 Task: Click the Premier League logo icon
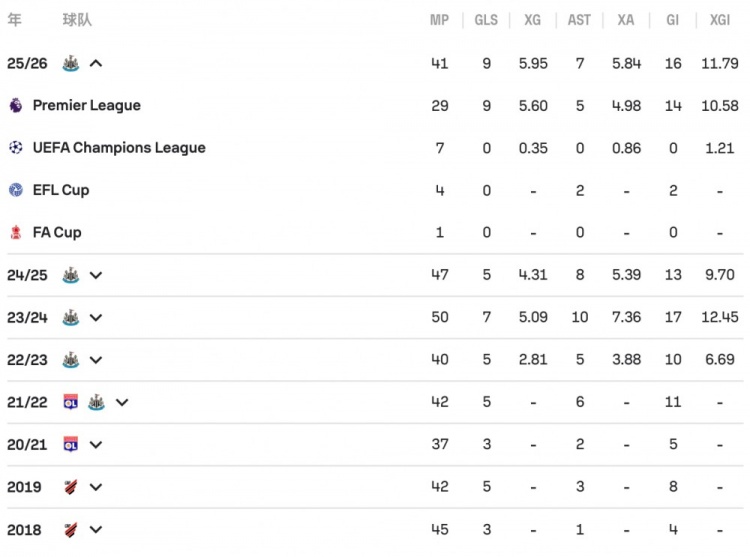[x=16, y=105]
